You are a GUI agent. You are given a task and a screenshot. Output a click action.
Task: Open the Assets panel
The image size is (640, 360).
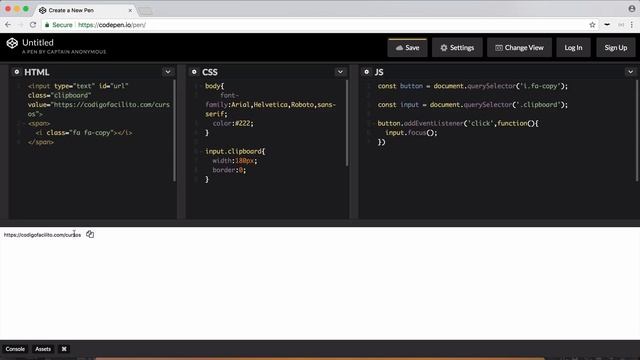(43, 349)
